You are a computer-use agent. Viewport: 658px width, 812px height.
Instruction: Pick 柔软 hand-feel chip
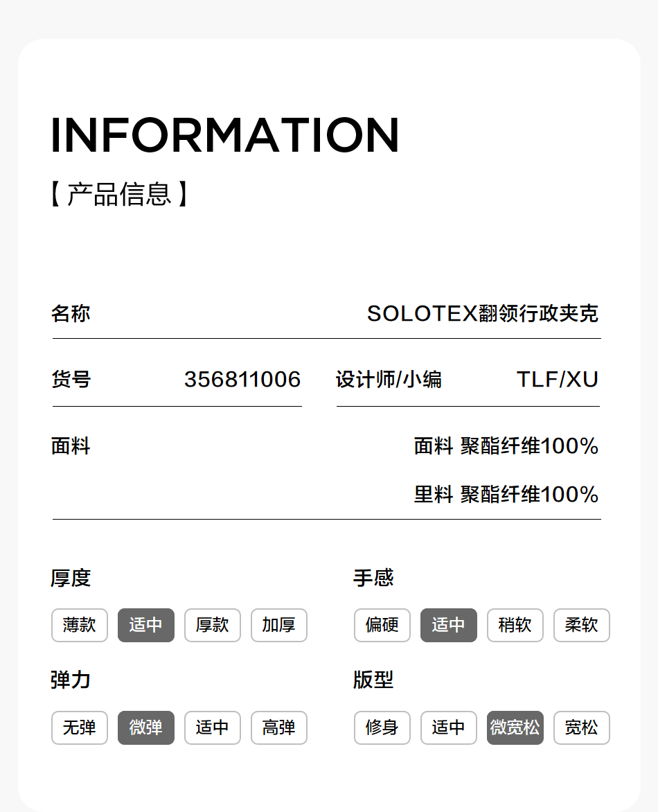pyautogui.click(x=582, y=625)
